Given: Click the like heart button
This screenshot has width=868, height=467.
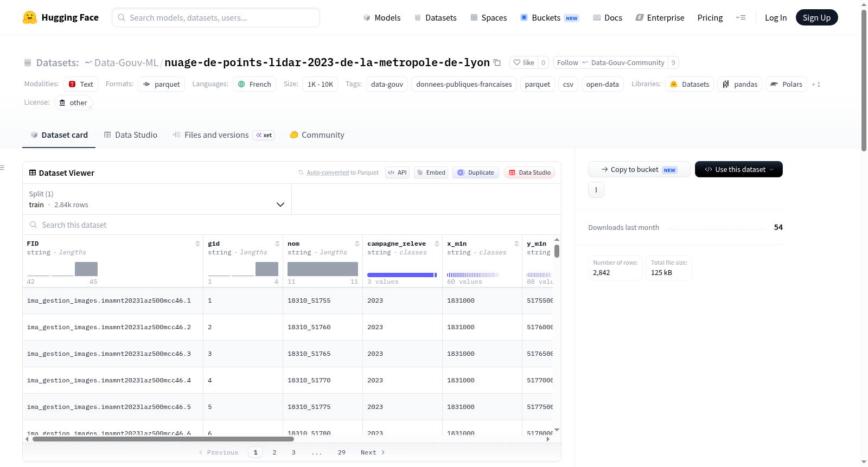Looking at the screenshot, I should tap(524, 62).
